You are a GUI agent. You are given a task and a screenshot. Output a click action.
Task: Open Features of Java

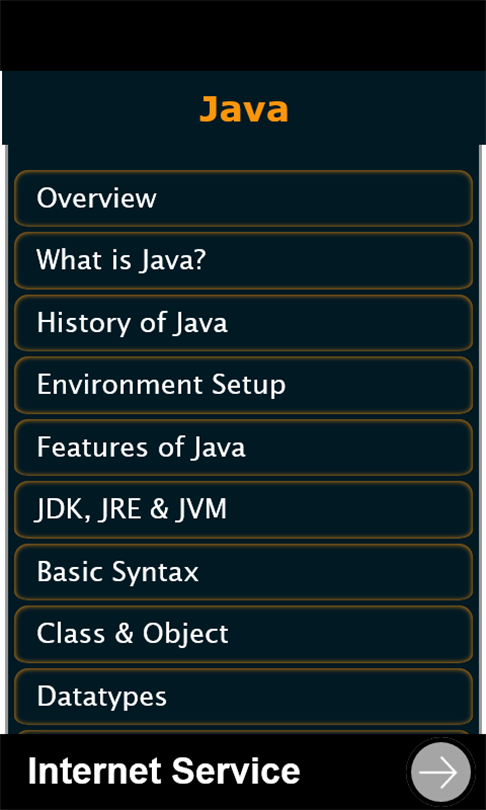coord(243,447)
